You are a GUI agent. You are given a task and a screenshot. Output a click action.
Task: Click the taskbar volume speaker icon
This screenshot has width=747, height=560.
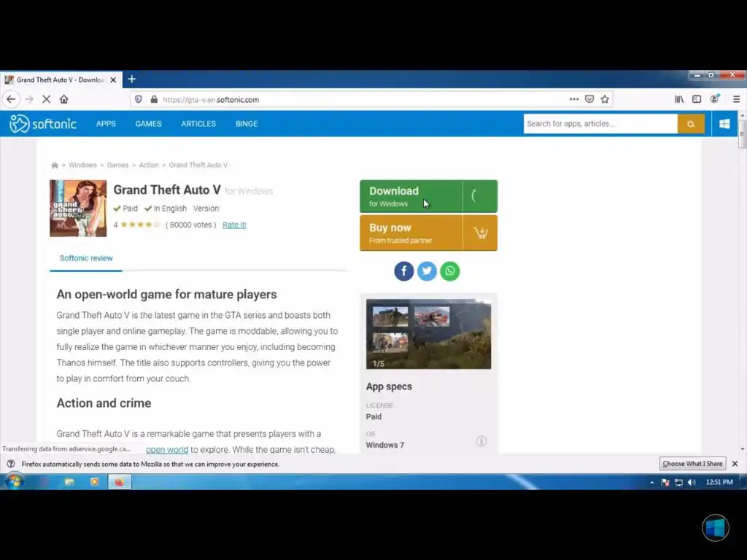point(692,483)
